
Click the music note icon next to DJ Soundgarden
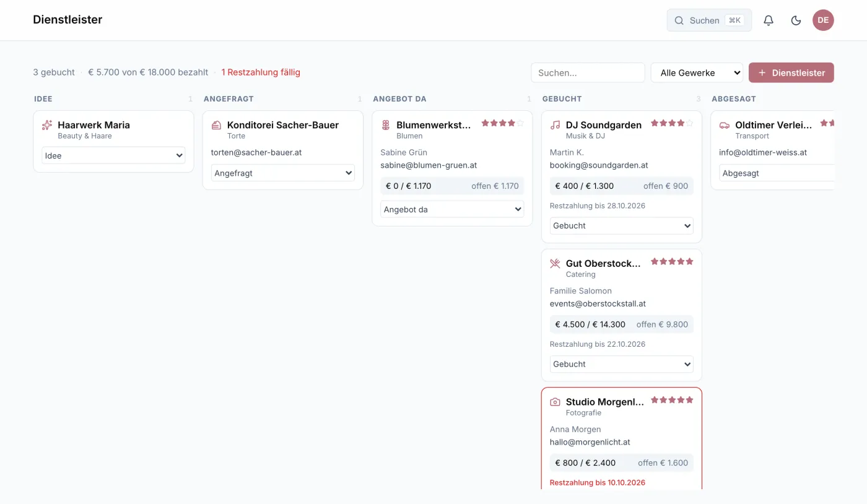click(555, 125)
